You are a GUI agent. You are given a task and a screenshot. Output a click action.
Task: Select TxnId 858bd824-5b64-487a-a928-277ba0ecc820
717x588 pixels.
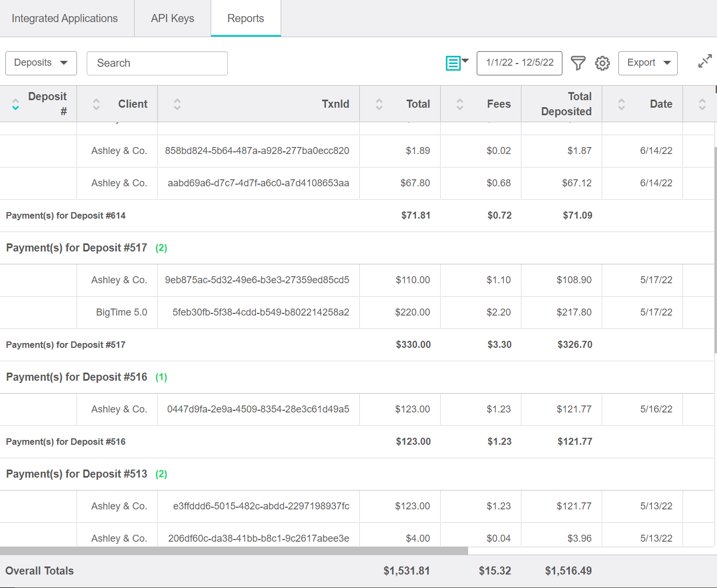click(257, 151)
